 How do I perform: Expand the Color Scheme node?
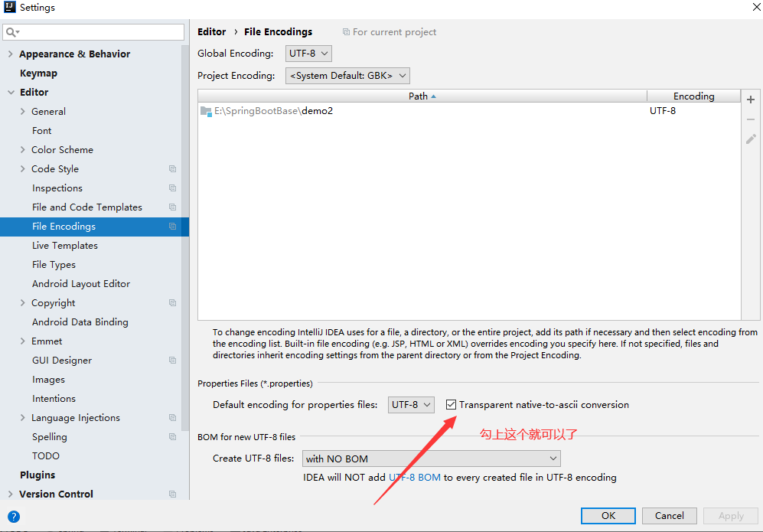point(22,150)
